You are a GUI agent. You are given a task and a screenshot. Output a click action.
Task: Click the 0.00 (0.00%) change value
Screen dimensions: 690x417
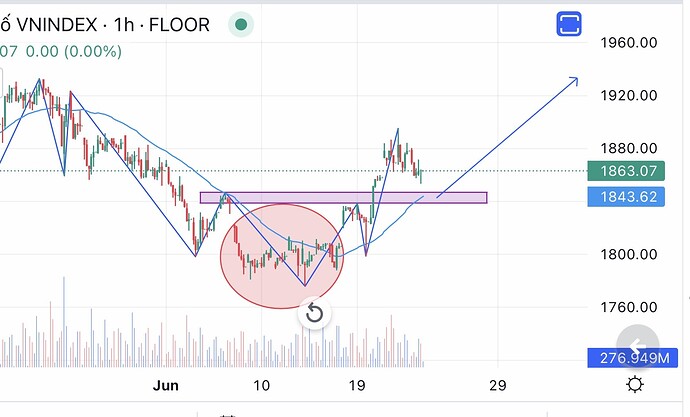click(73, 51)
